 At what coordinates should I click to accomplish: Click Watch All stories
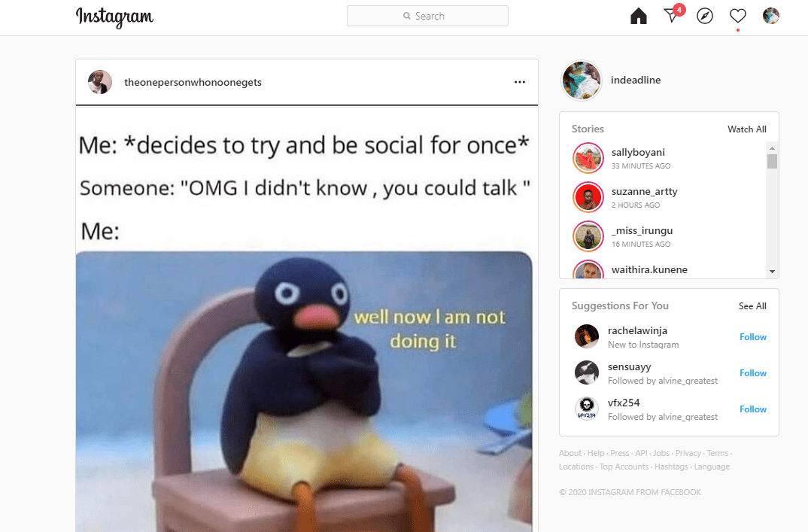[x=746, y=129]
